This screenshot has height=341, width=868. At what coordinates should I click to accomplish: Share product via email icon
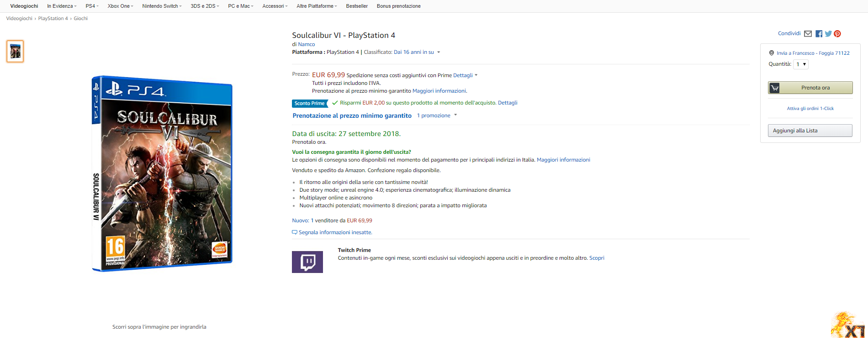point(808,34)
